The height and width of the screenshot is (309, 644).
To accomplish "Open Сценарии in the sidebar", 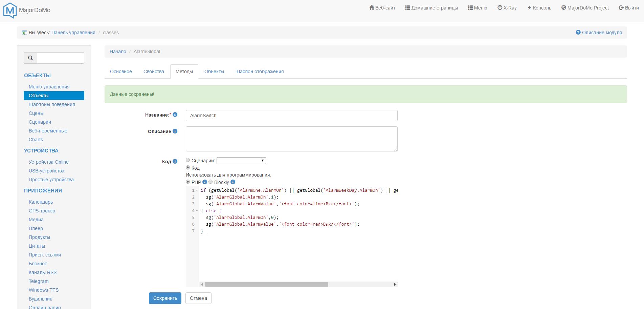I will (40, 122).
